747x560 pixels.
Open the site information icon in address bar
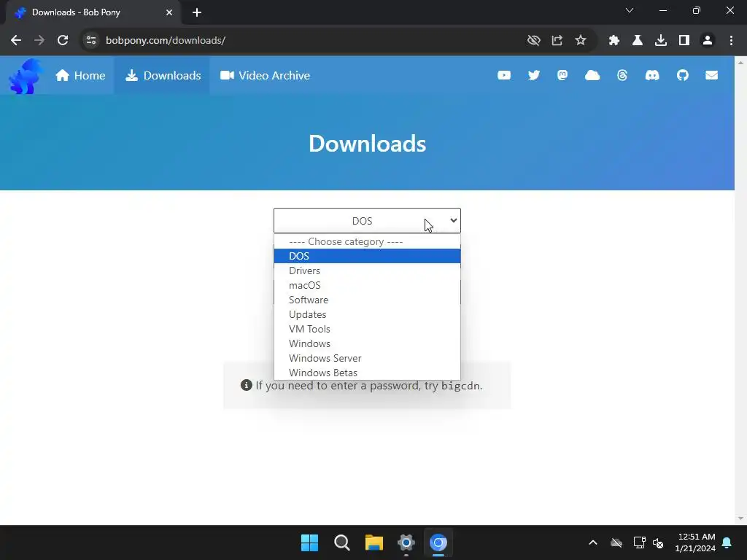[x=91, y=40]
